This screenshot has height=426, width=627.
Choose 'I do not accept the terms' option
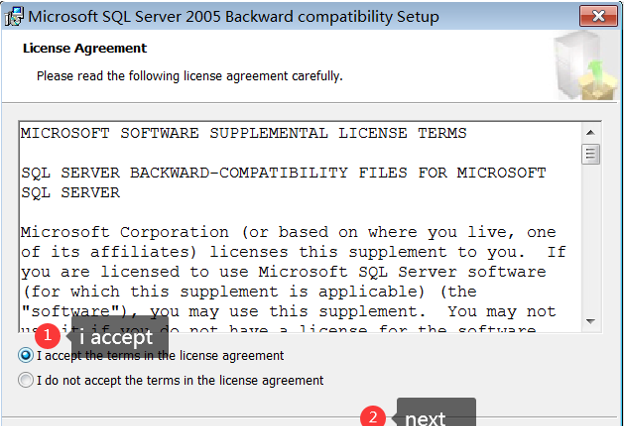point(26,380)
